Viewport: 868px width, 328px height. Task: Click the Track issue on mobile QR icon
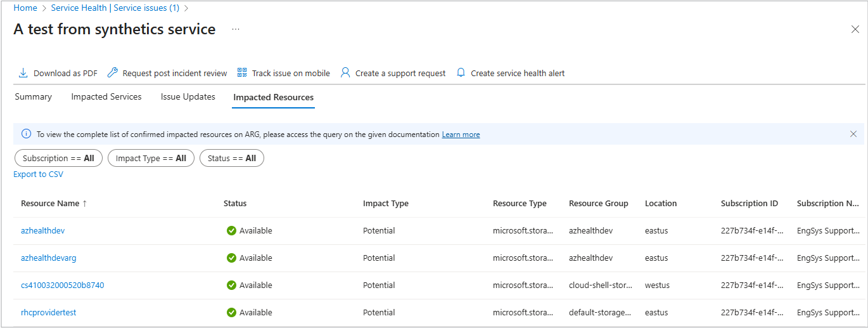click(242, 73)
